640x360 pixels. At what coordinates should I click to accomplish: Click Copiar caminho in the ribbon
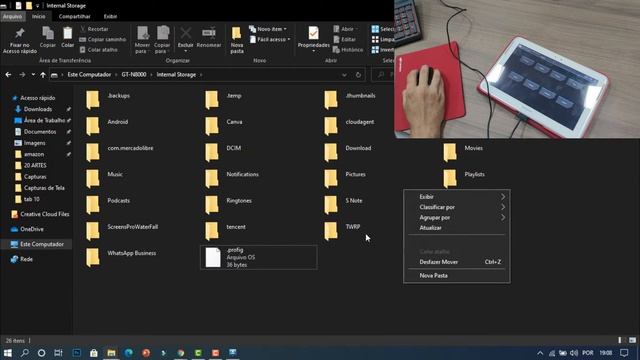(102, 39)
